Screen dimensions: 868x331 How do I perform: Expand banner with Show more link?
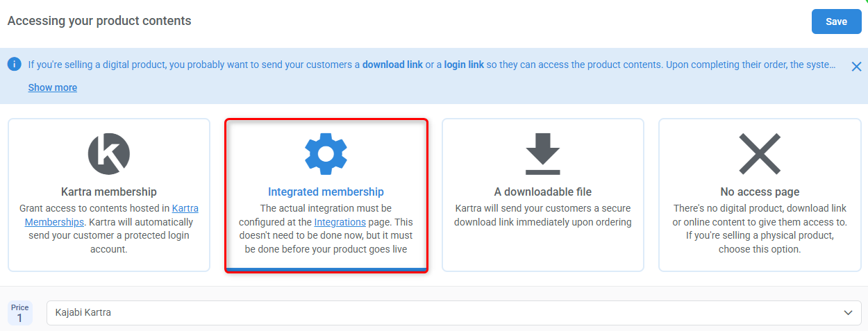click(x=53, y=87)
